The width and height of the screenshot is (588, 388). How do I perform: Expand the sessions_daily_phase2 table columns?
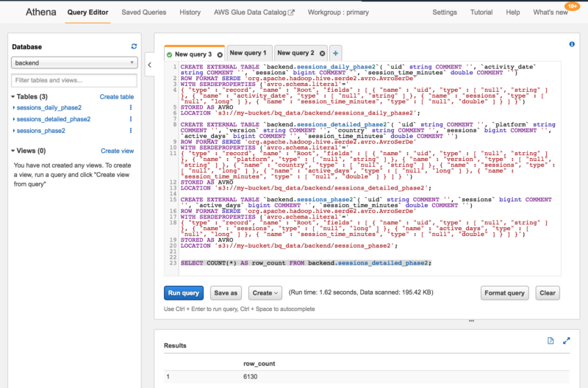point(14,107)
